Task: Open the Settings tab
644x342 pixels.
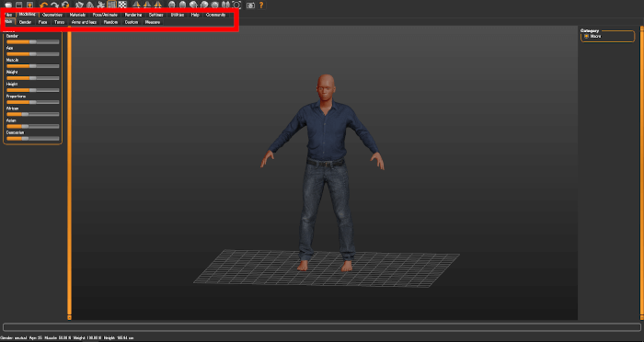Action: tap(156, 15)
